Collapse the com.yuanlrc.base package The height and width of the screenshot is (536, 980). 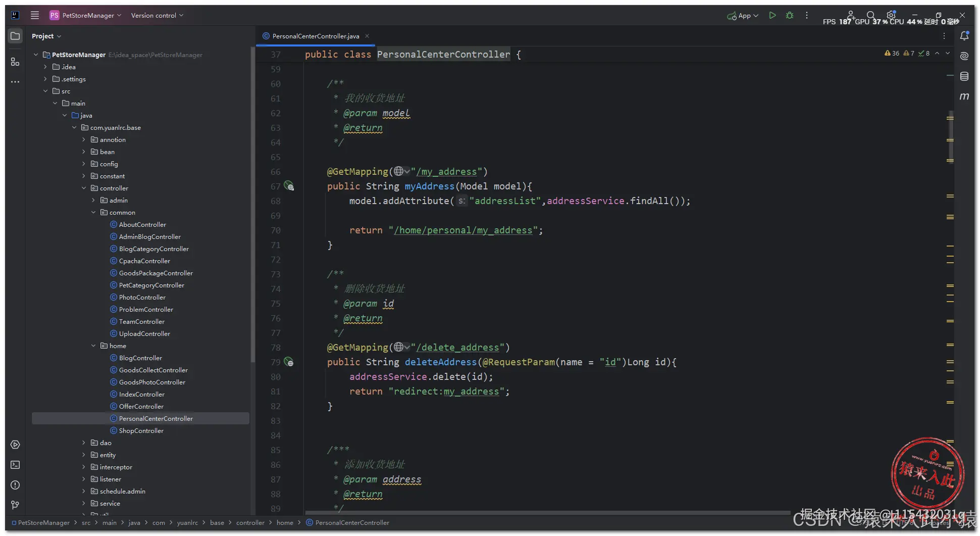pyautogui.click(x=74, y=127)
